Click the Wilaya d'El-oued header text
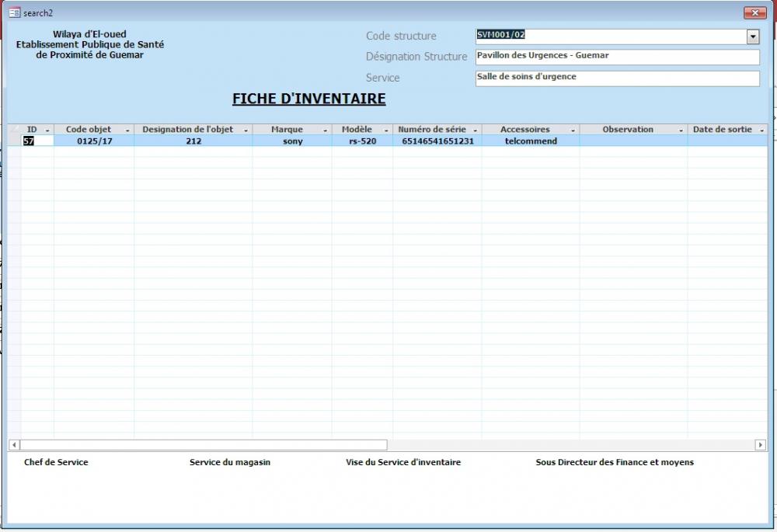 [89, 34]
